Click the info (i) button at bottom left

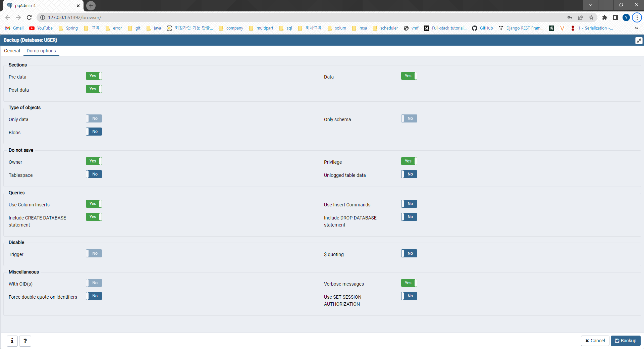coord(12,341)
